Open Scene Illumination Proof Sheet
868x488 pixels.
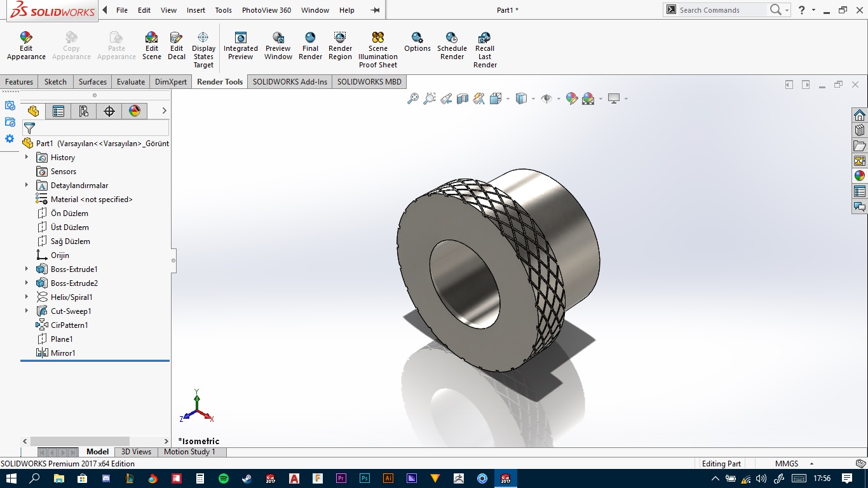point(377,38)
